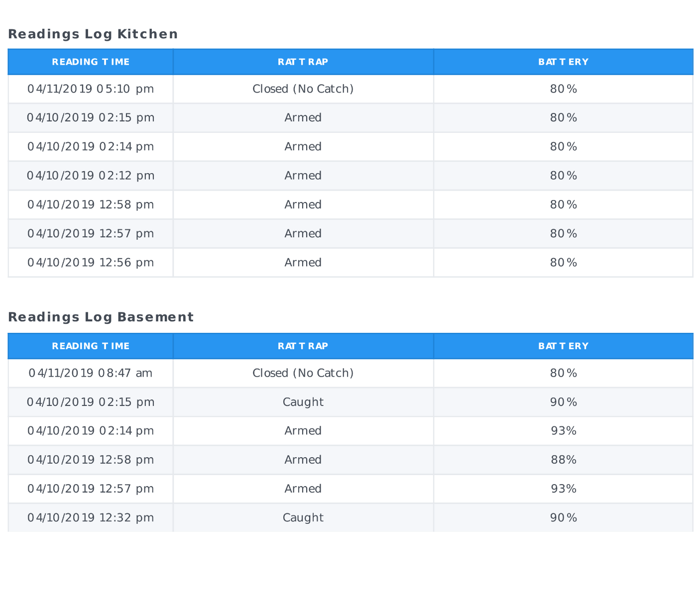Click Rat Trap column header in Basement table

point(303,346)
